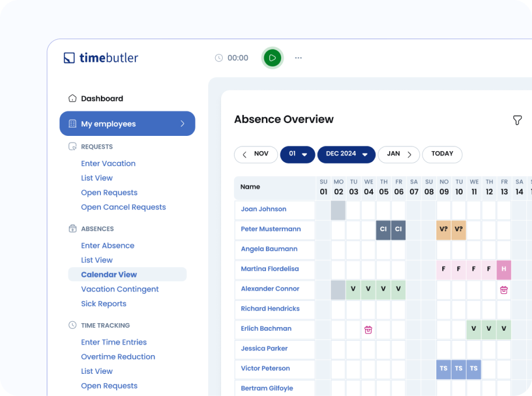Go to next month JAN button

pos(399,155)
